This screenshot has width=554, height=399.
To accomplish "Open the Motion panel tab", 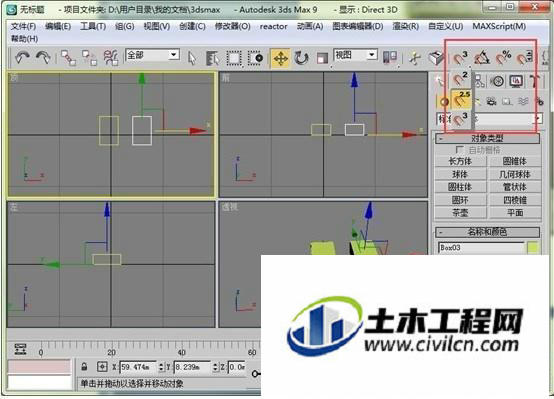I will [x=498, y=82].
